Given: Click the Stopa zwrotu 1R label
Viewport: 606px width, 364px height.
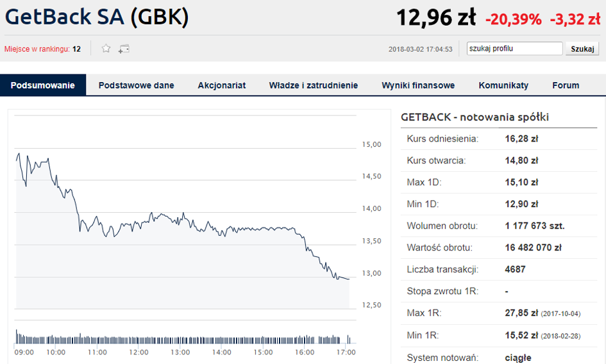Looking at the screenshot, I should (442, 291).
